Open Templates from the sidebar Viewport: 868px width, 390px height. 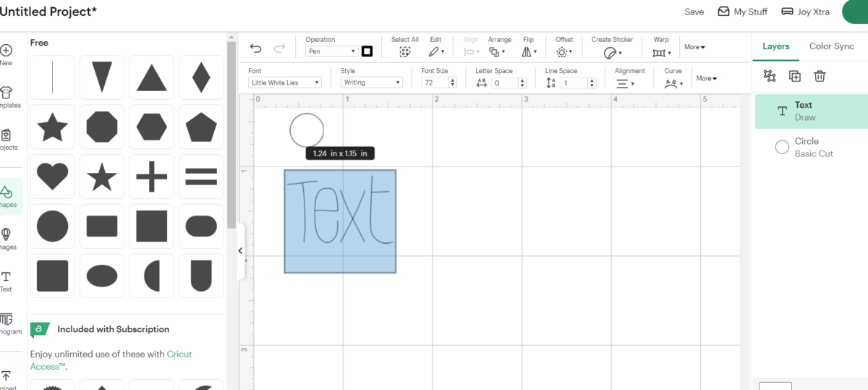(7, 97)
